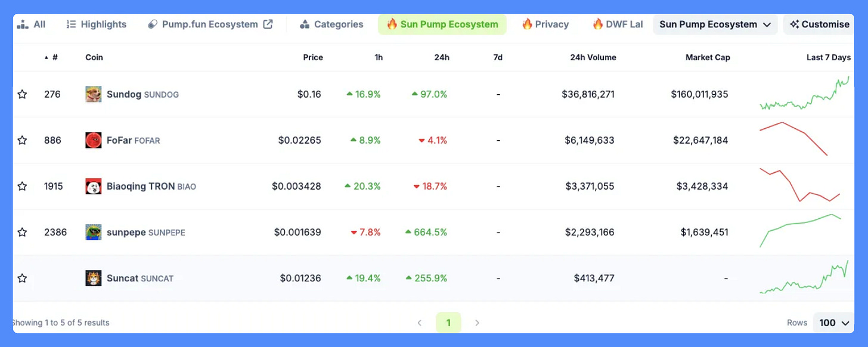Click the Last 7 Days column header
Viewport: 868px width, 347px height.
(829, 58)
